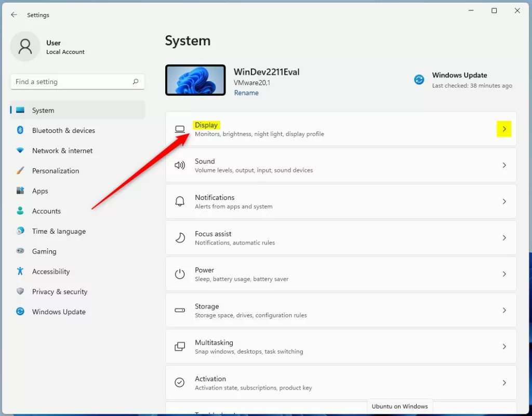This screenshot has width=532, height=416.
Task: Open Multitasking via the windows icon
Action: click(180, 346)
